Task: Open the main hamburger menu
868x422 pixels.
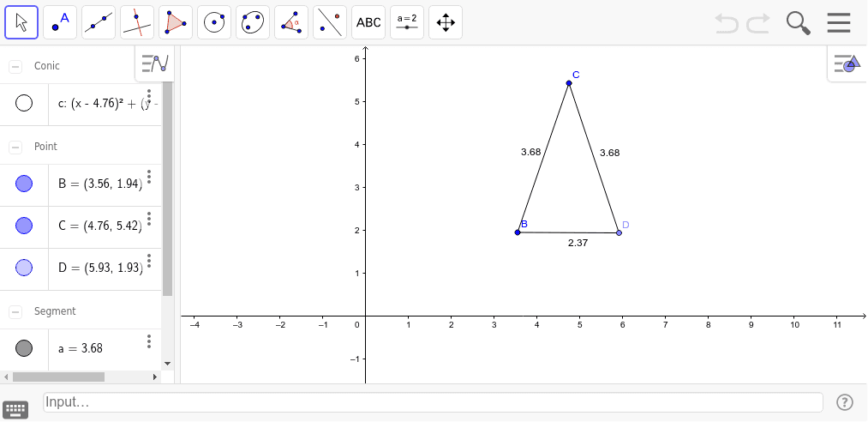Action: pos(839,23)
